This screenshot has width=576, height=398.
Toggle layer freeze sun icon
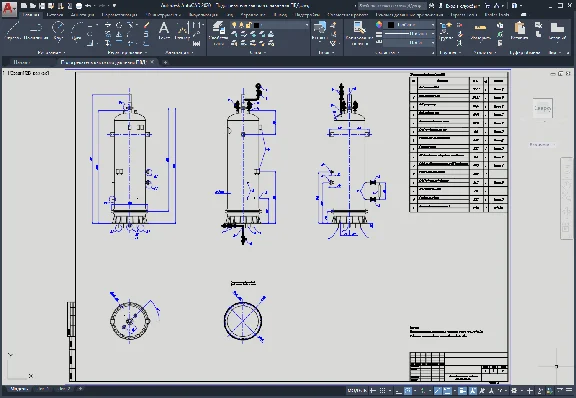241,25
